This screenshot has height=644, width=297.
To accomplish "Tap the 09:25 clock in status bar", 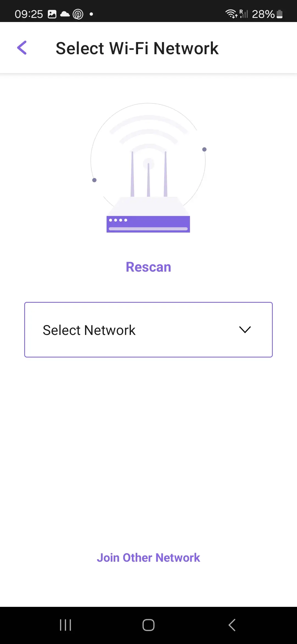I will tap(29, 14).
